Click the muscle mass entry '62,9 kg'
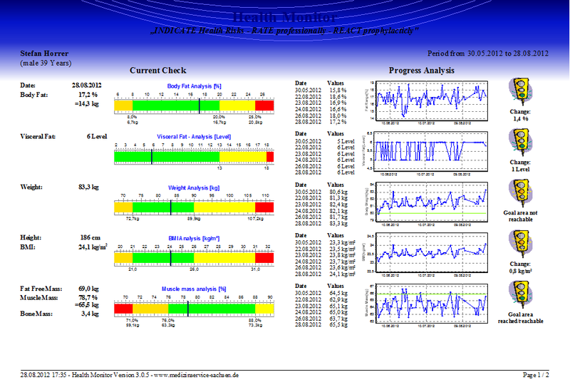 point(338,299)
